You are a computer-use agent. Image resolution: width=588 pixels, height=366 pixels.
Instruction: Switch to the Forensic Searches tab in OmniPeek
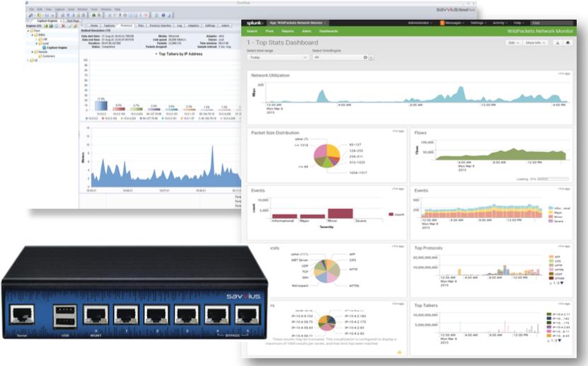pyautogui.click(x=160, y=25)
